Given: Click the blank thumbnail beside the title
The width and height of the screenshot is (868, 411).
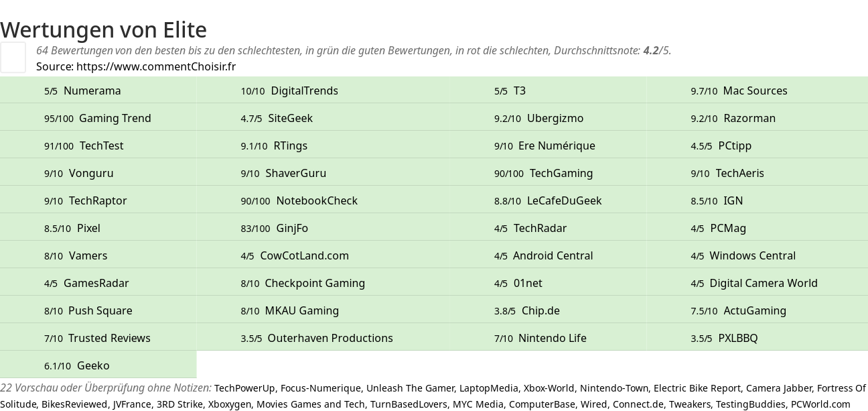Looking at the screenshot, I should point(13,57).
